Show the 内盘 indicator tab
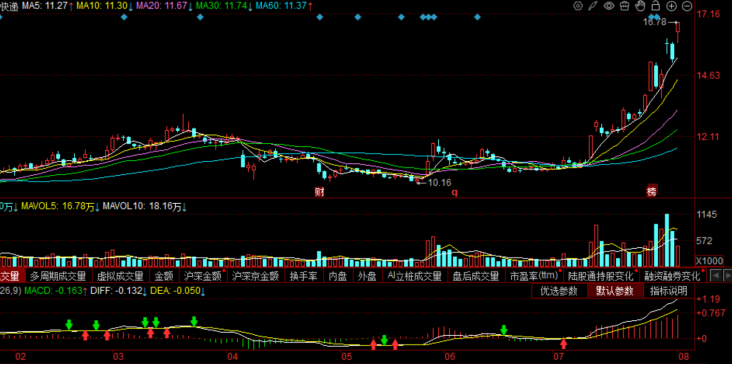Viewport: 733px width, 365px height. click(338, 275)
